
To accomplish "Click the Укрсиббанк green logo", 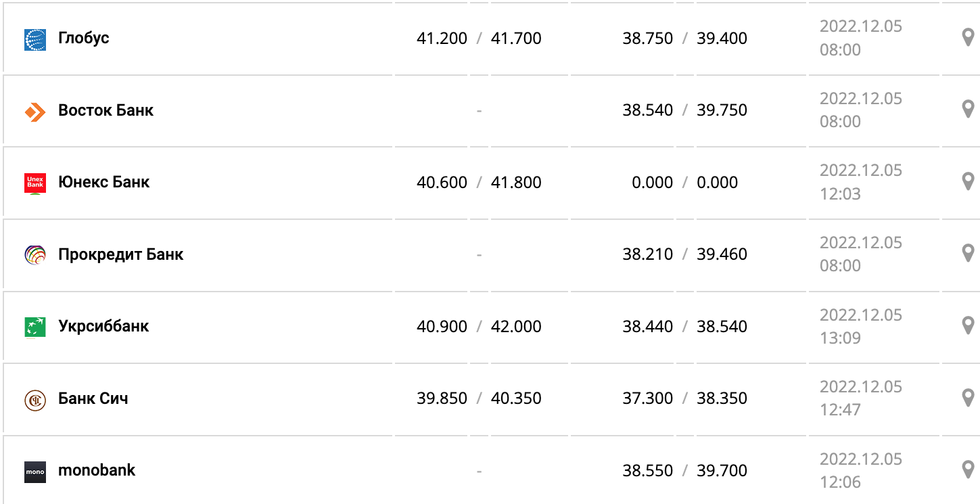I will (35, 327).
